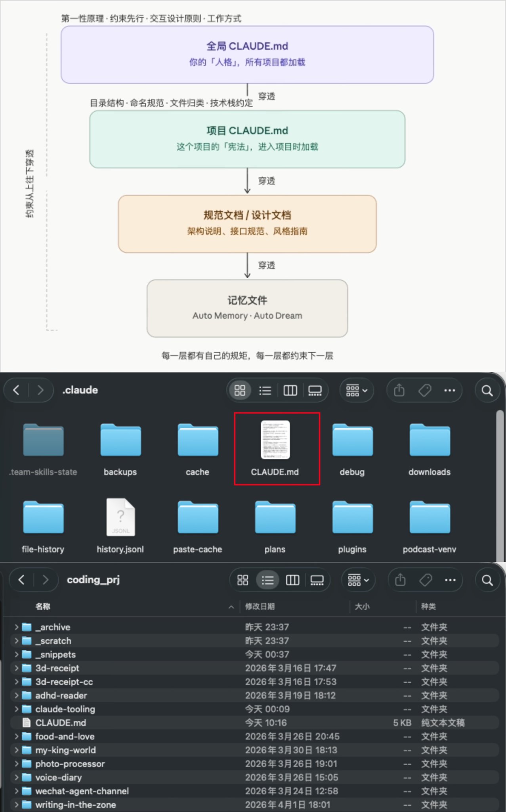Click the 全局 CLAUDE.md diagram box
Viewport: 506px width, 812px height.
pos(247,55)
